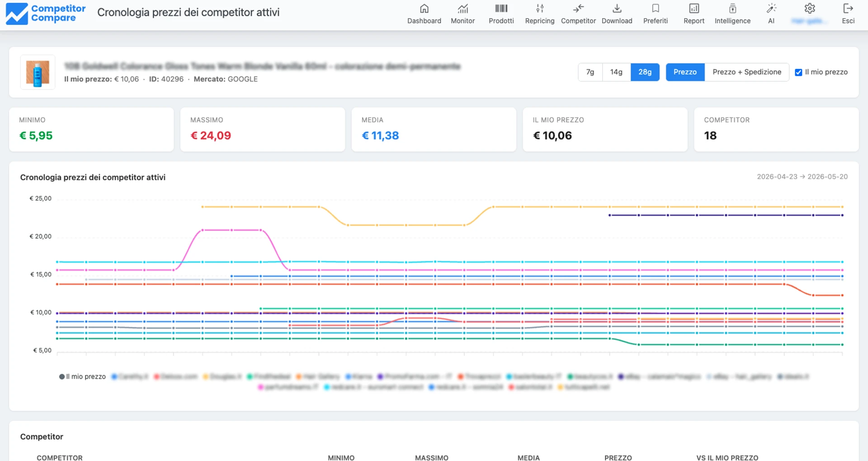The image size is (868, 461).
Task: Switch to Prezzo view
Action: pyautogui.click(x=685, y=72)
